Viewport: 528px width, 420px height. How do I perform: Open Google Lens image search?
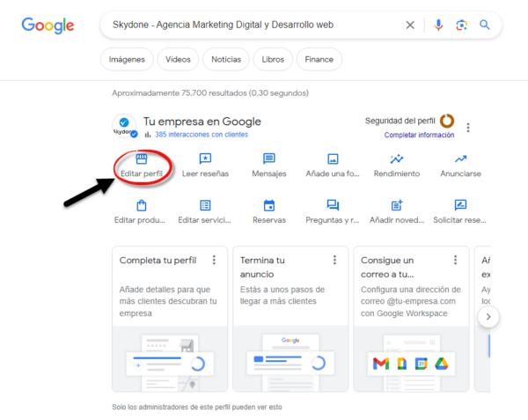click(462, 25)
